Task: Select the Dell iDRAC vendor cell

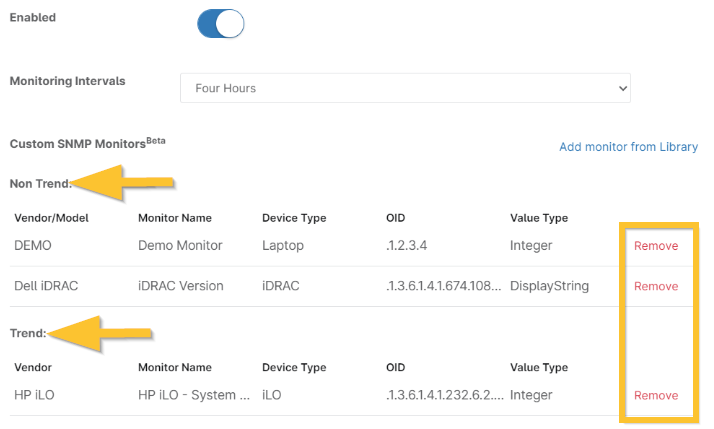Action: pos(46,286)
